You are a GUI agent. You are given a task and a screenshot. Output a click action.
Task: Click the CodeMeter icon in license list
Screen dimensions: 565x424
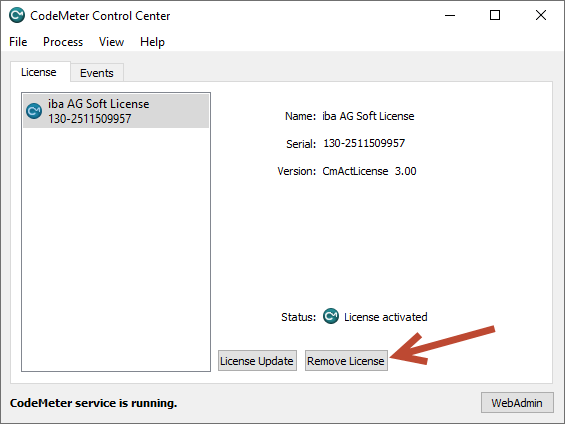coord(34,111)
